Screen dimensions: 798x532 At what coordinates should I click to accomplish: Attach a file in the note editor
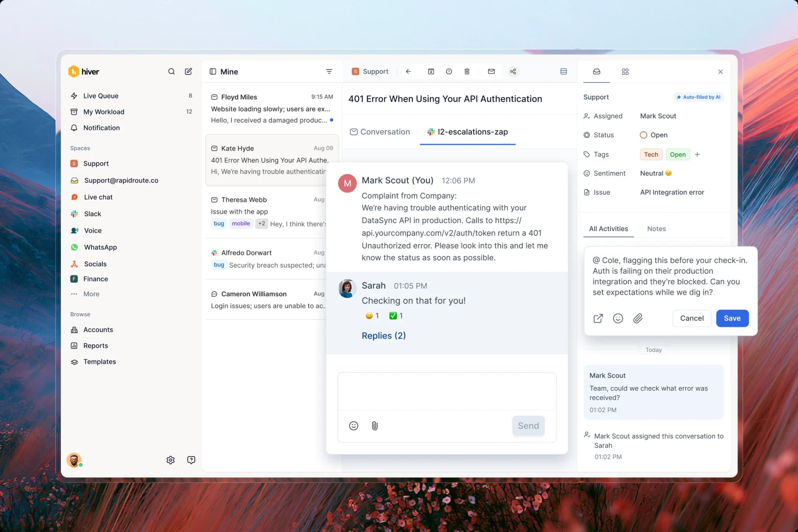pos(638,318)
